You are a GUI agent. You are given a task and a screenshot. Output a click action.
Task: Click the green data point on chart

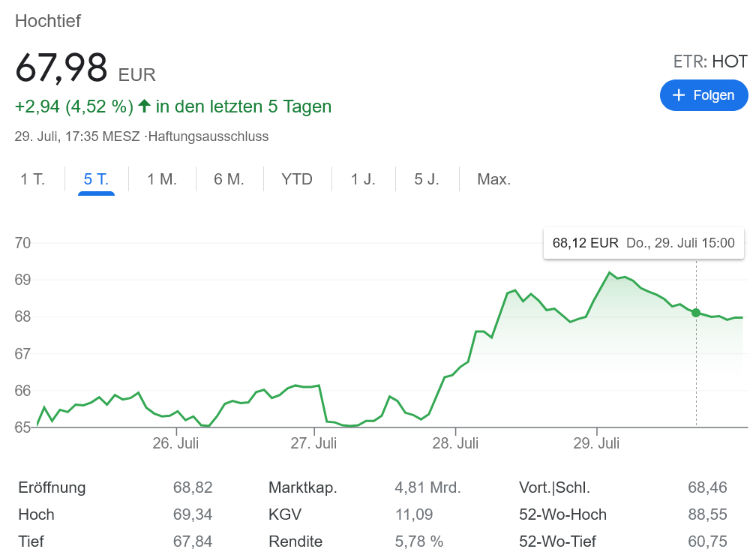tap(696, 313)
